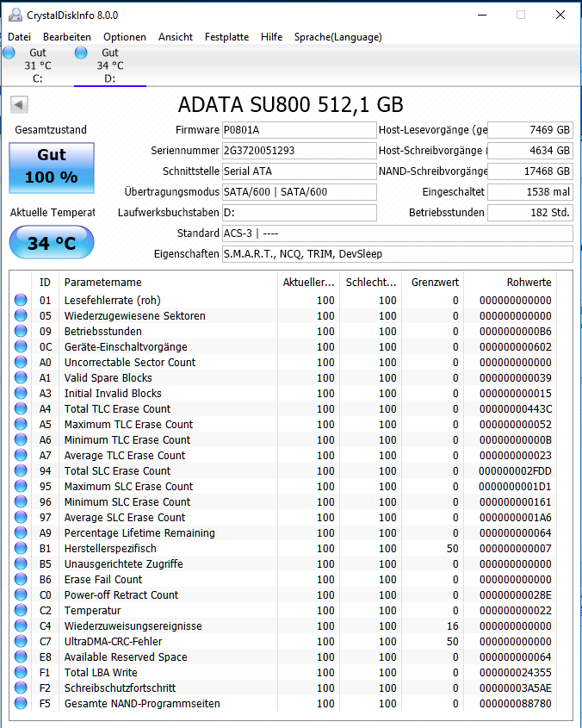
Task: Click status icon for Unausgerichtete Zugriffe
Action: (x=21, y=563)
